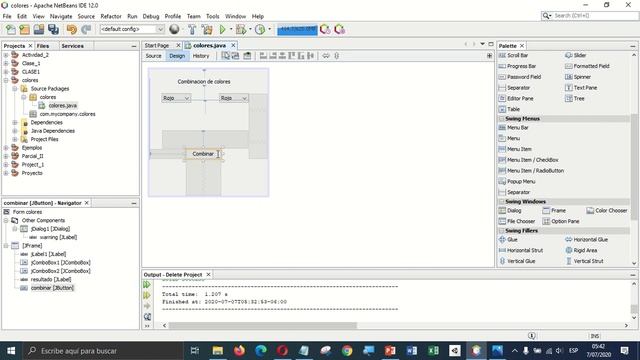The width and height of the screenshot is (640, 360).
Task: Collapse Other Components in Navigator
Action: coord(6,220)
